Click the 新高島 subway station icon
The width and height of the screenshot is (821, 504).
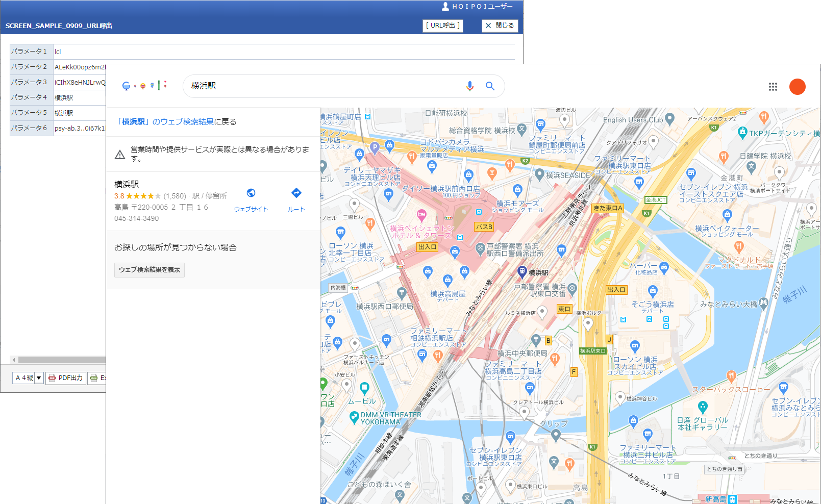[733, 499]
